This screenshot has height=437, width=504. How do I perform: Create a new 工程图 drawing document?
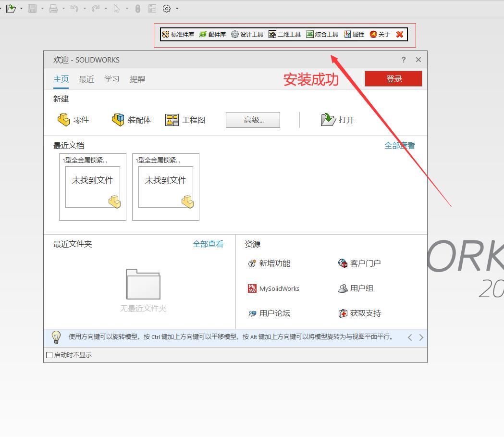(185, 120)
